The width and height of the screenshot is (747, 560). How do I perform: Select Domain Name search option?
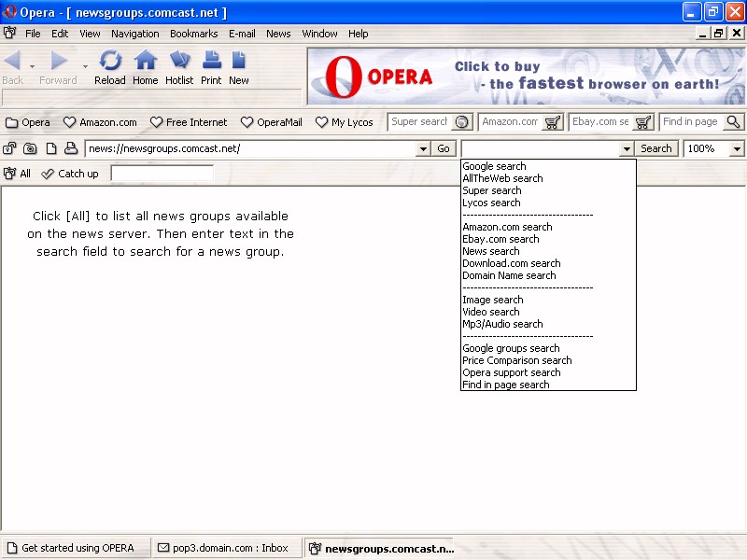point(548,275)
